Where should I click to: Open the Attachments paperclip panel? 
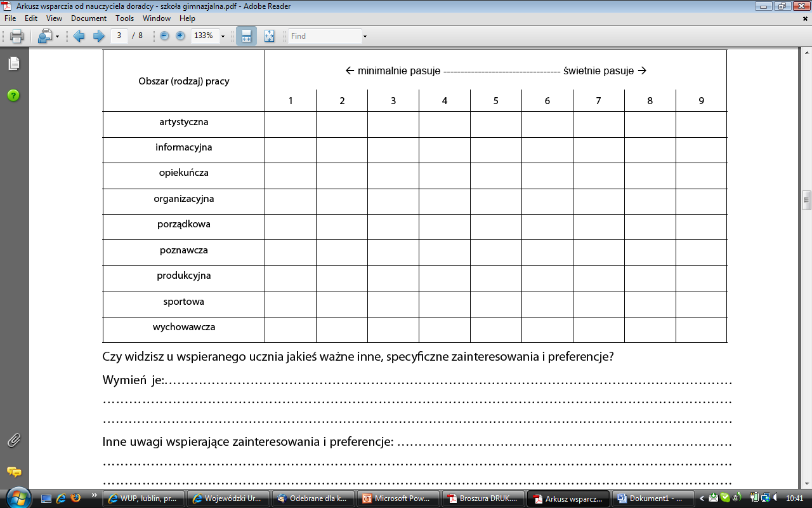(x=13, y=440)
